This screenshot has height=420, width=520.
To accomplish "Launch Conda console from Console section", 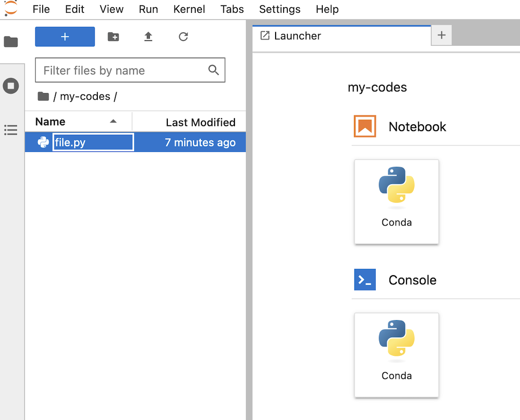I will pos(397,355).
